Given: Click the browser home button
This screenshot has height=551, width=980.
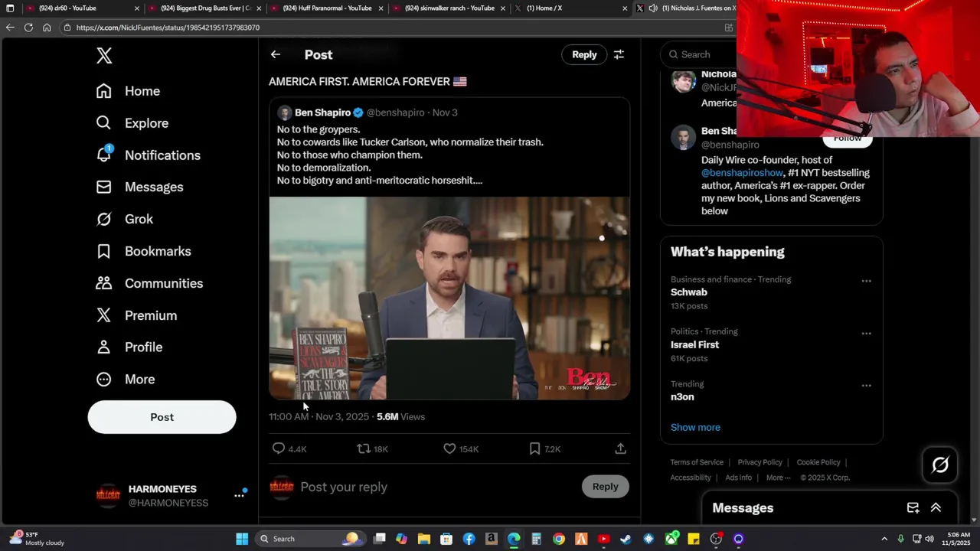Looking at the screenshot, I should 47,28.
